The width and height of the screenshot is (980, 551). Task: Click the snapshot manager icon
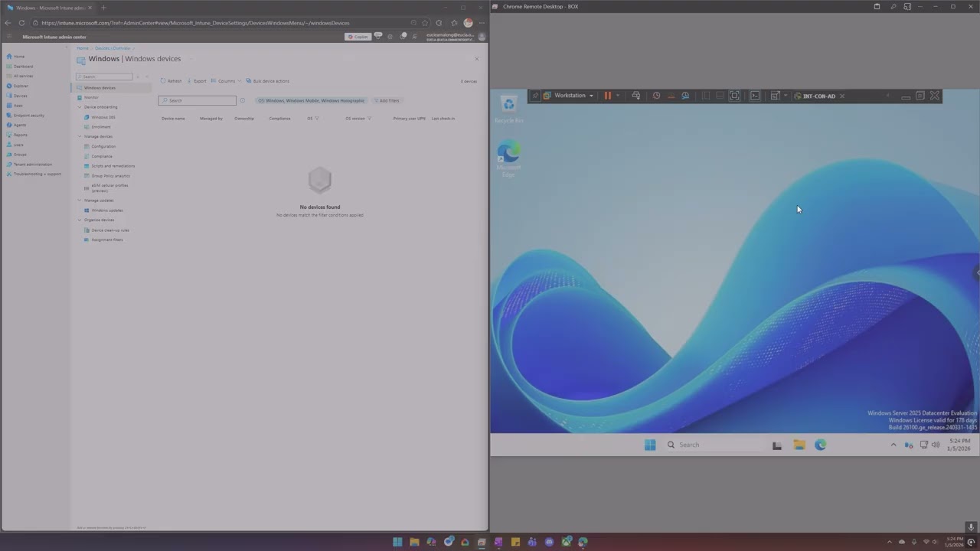(685, 96)
